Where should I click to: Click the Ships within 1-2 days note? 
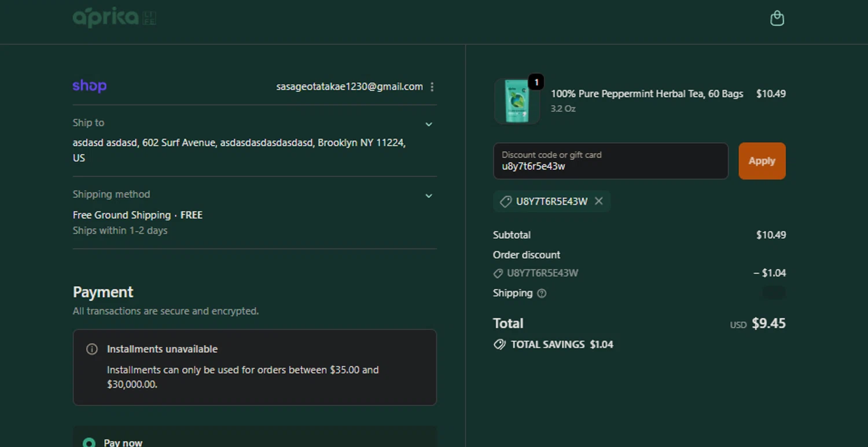pyautogui.click(x=120, y=230)
